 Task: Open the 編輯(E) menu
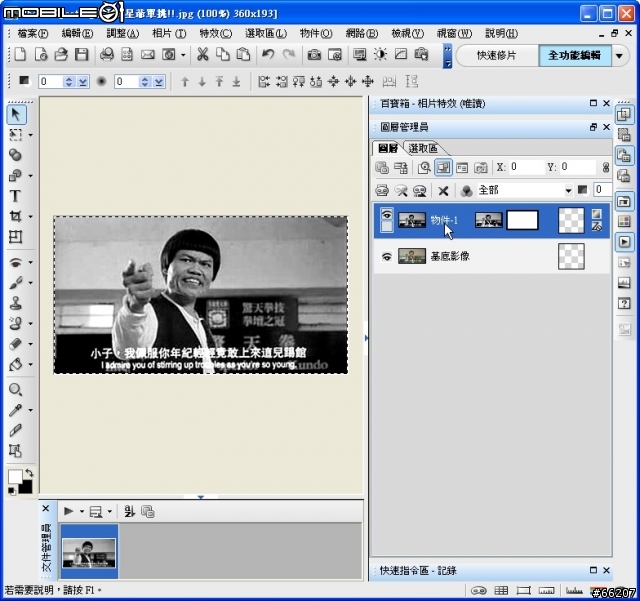(77, 33)
